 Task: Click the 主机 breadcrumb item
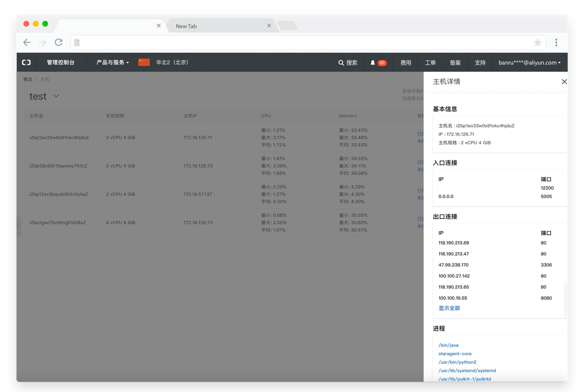45,79
